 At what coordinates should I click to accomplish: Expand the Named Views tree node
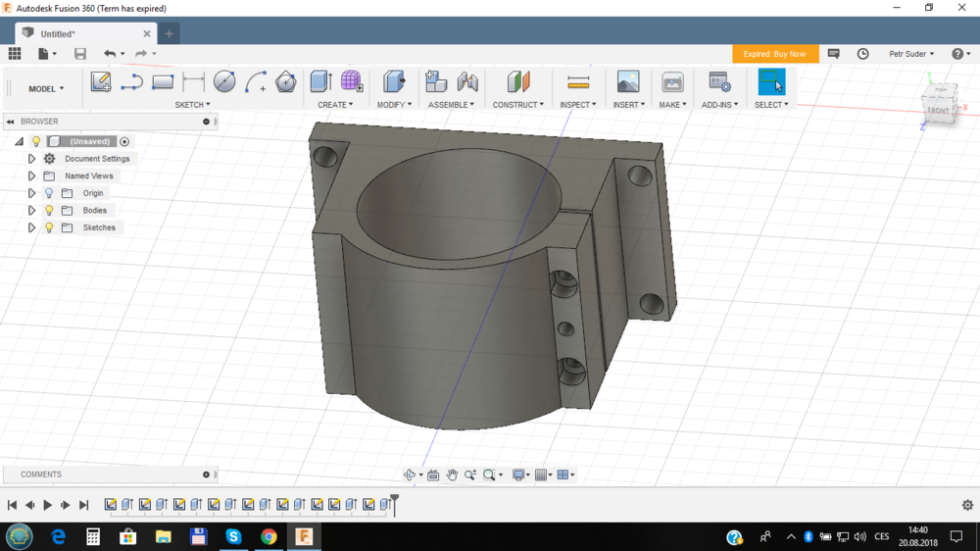31,176
